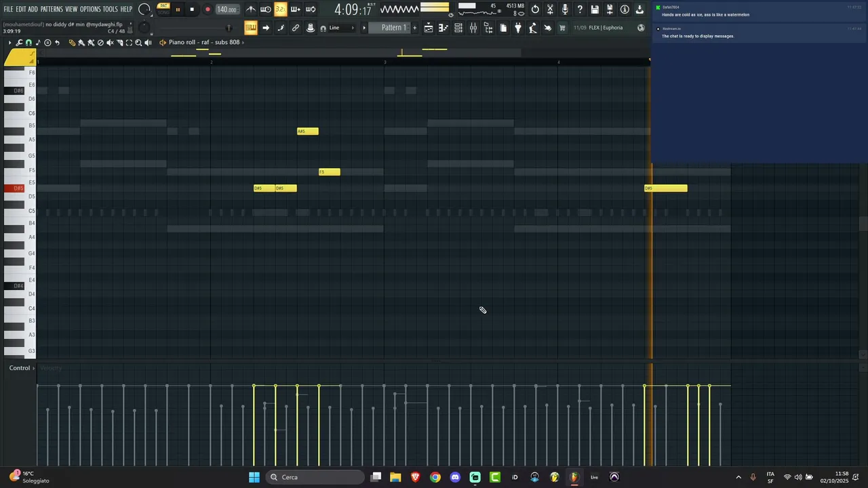Open the Piano roll view icon
Screen dimensions: 868x488
coord(443,28)
